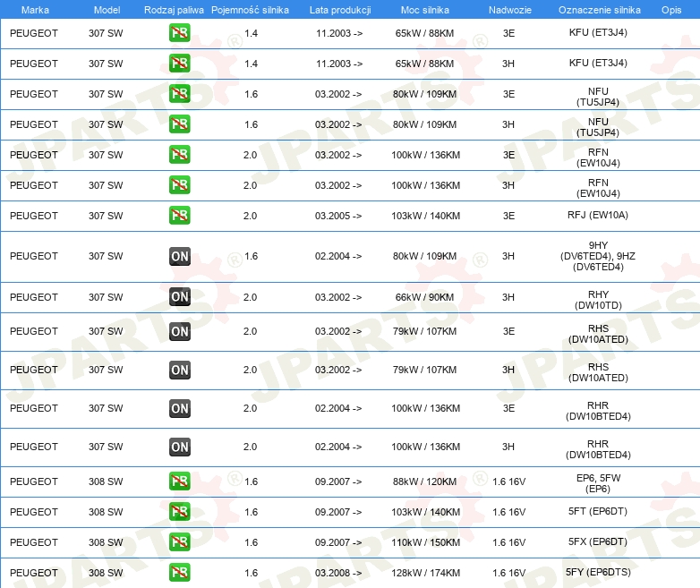Click the petrol icon in the 5FT (EP6DT) row

click(x=179, y=512)
